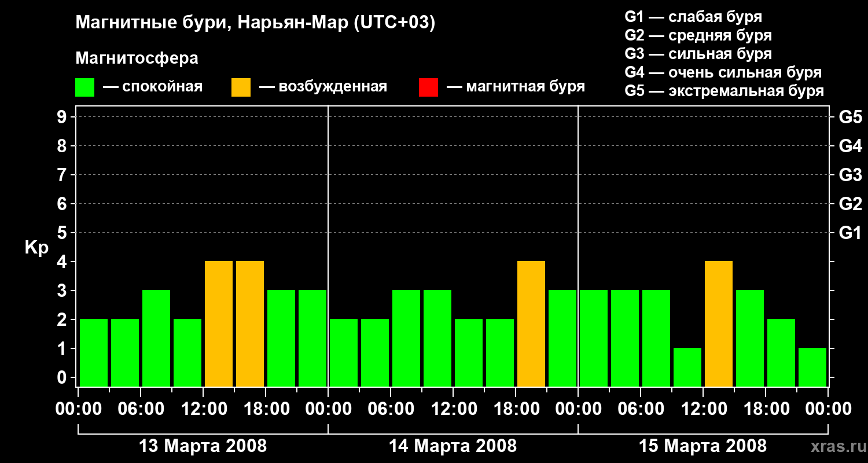Click the 'G1' label on the right axis
The image size is (868, 463).
[x=850, y=233]
